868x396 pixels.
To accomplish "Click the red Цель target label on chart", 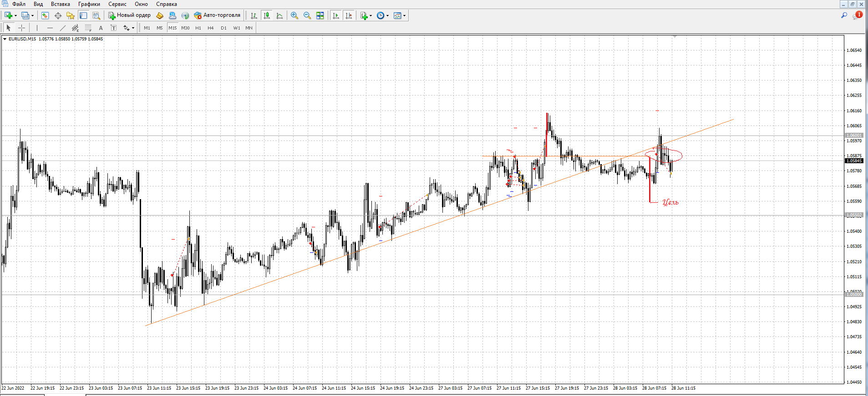I will coord(670,202).
